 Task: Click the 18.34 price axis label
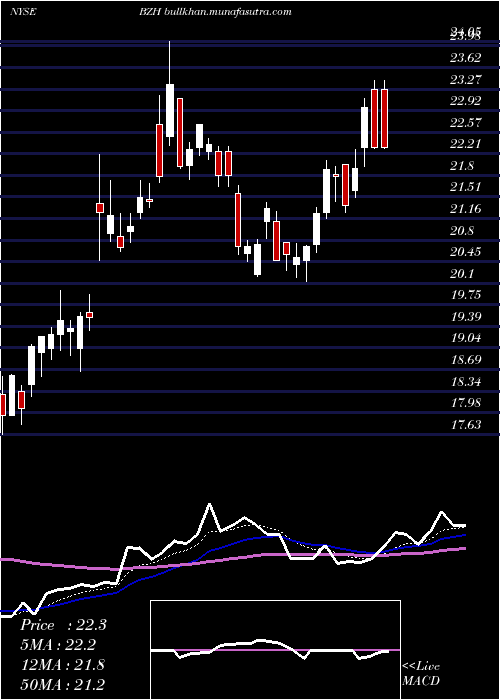466,382
